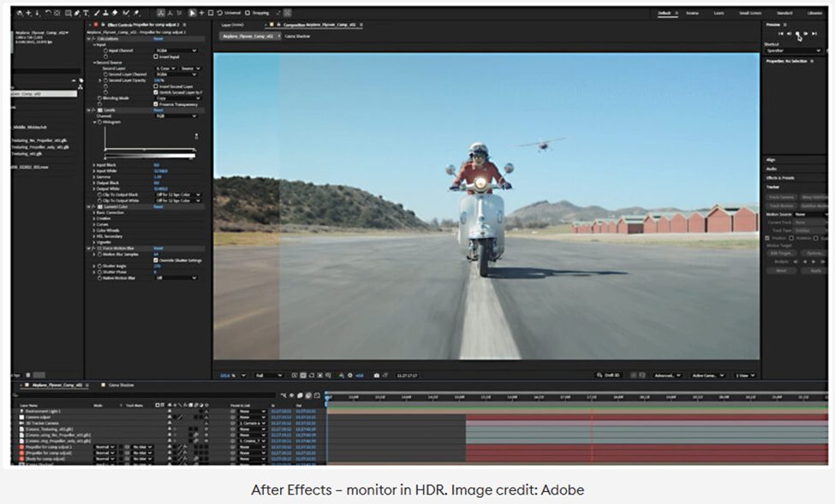The image size is (835, 504).
Task: Open the Clip To Output Black dropdown
Action: tap(178, 195)
